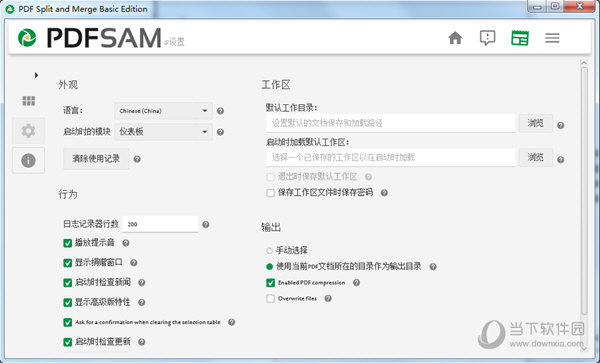Toggle the 保存工作区文件时保存密码 checkbox
This screenshot has height=363, width=600.
(x=271, y=193)
